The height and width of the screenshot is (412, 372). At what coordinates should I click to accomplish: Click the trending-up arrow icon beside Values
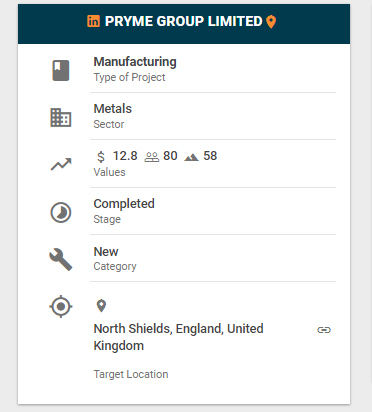point(61,164)
